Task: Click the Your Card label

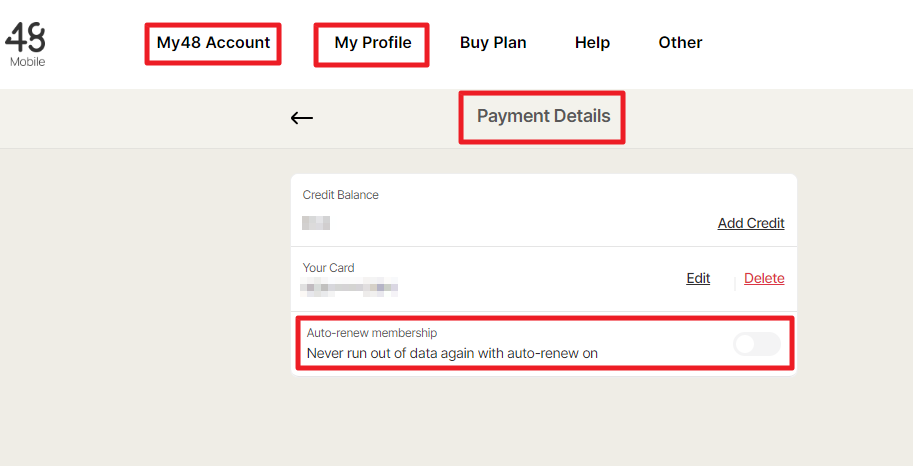Action: tap(329, 268)
